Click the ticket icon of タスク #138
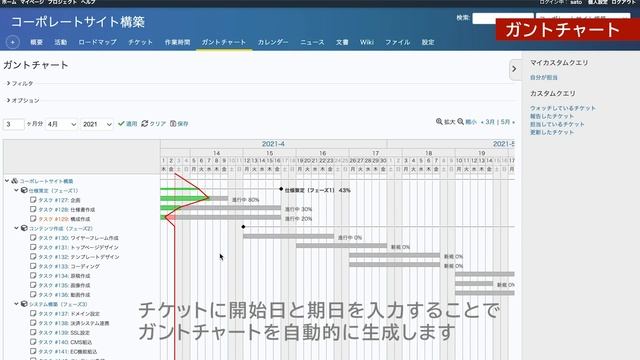640x360 pixels. [x=33, y=323]
